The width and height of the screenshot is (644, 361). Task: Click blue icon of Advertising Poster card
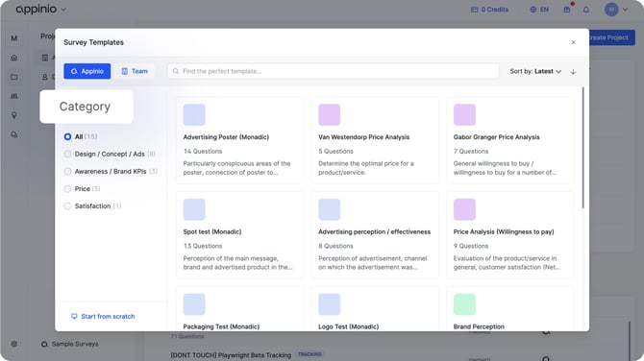pyautogui.click(x=194, y=114)
